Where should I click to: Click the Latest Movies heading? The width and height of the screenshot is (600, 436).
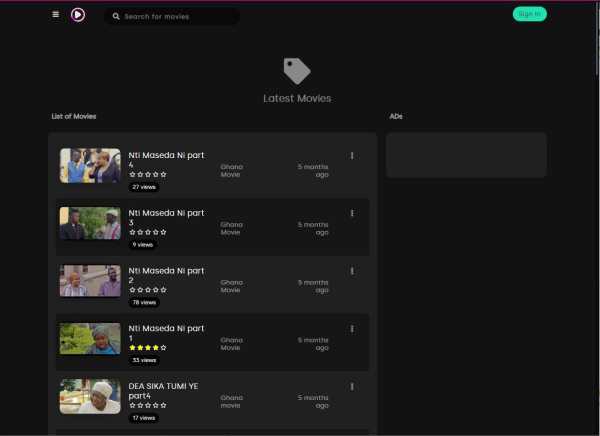[297, 98]
